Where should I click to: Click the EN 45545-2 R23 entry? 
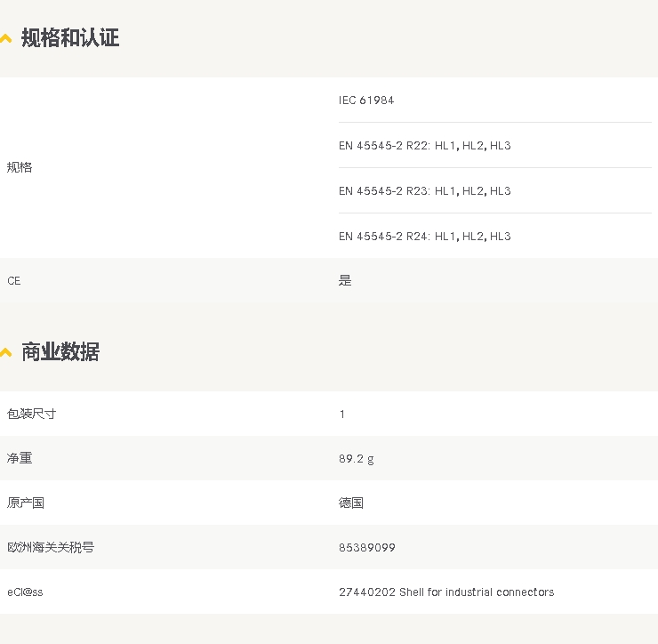[424, 191]
